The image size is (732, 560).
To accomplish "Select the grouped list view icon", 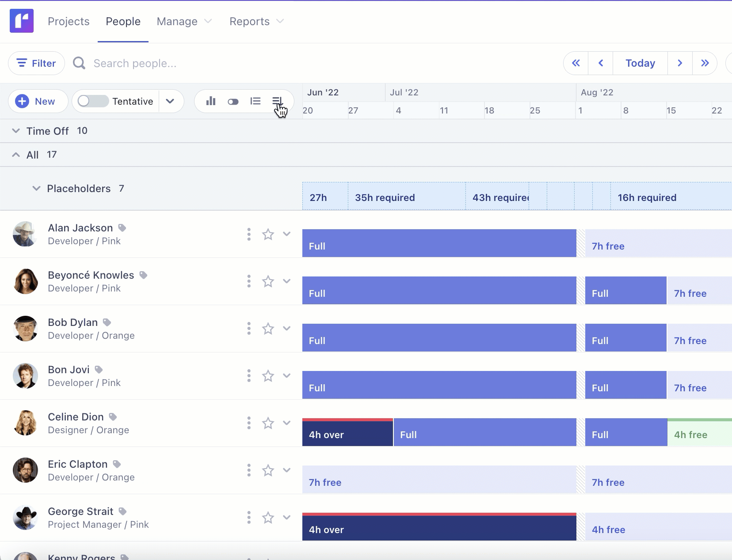I will click(256, 101).
